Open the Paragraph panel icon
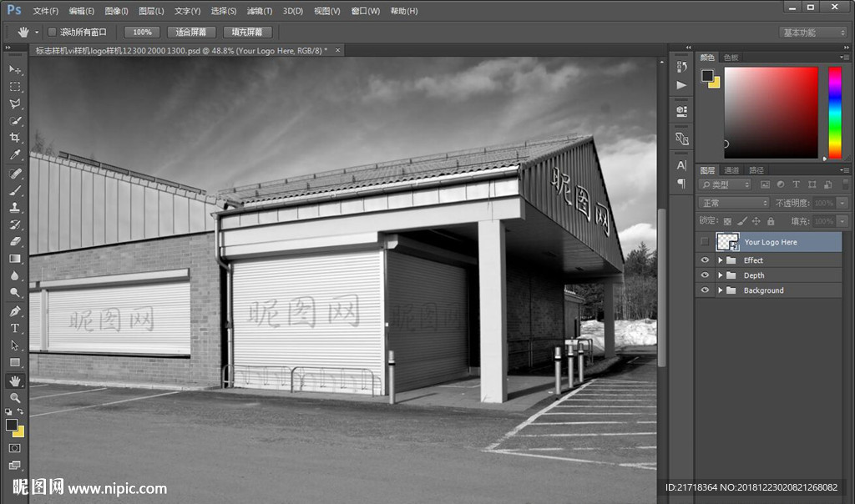The height and width of the screenshot is (504, 855). (x=681, y=183)
